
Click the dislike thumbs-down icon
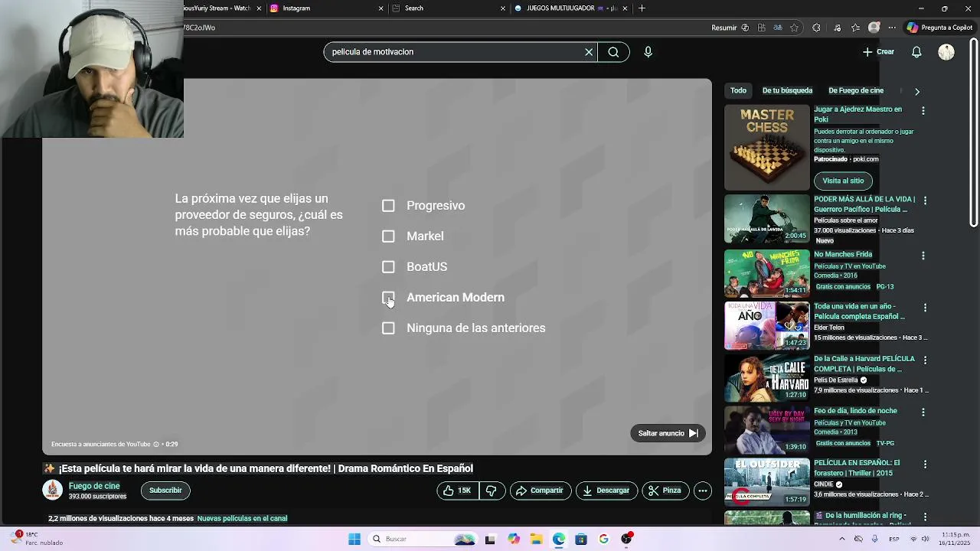coord(492,491)
